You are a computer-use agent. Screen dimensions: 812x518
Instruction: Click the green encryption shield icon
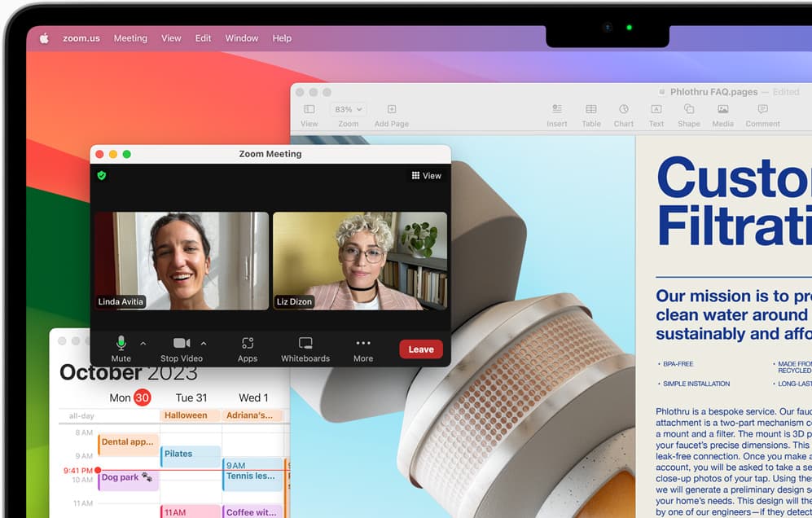tap(102, 176)
